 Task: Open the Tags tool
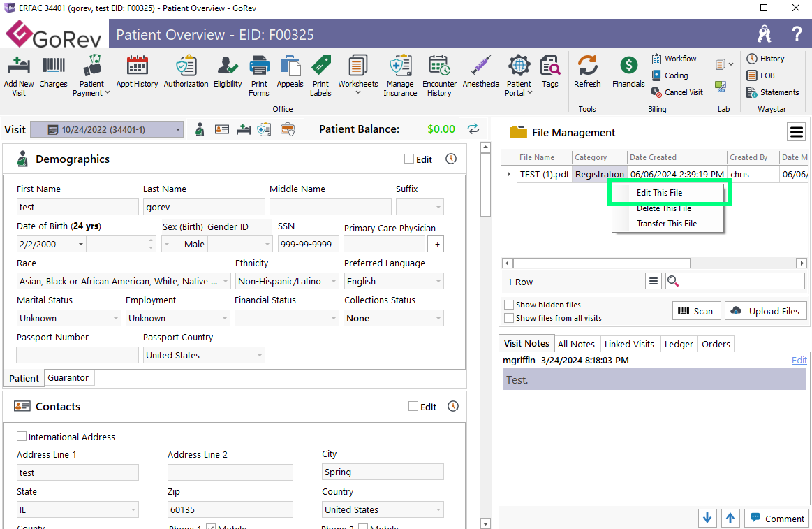coord(550,72)
